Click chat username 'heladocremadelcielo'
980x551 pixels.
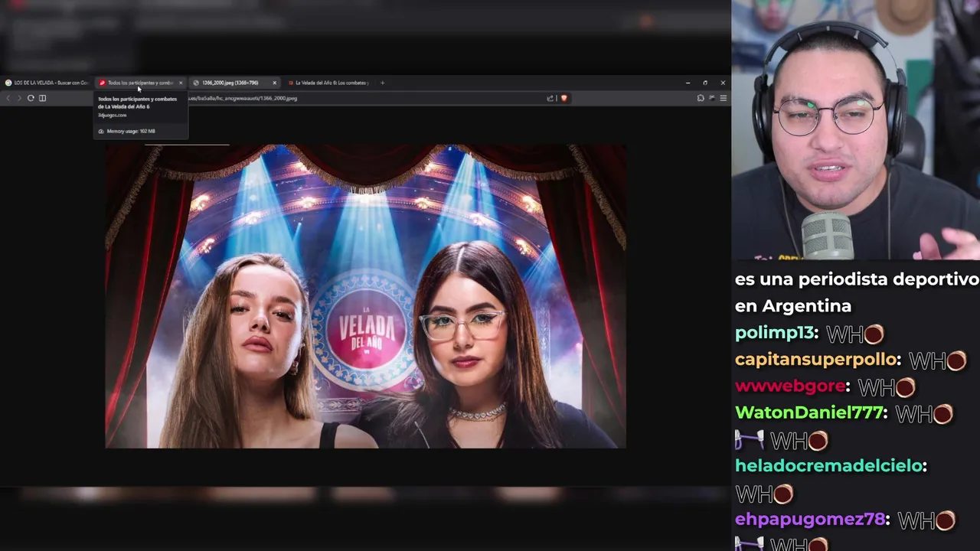(x=829, y=466)
